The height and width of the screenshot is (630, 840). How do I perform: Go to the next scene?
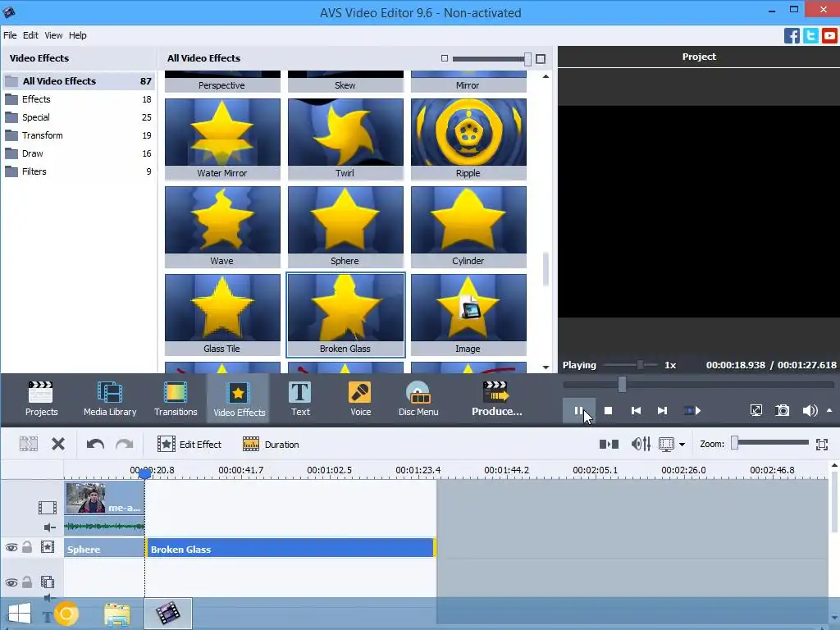(x=692, y=411)
